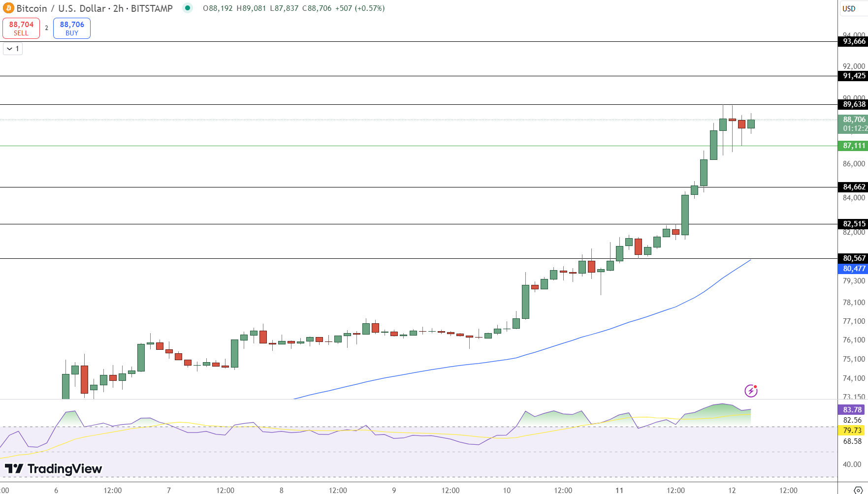Image resolution: width=868 pixels, height=494 pixels.
Task: Click the 12:00 label on the time axis
Action: pos(112,490)
